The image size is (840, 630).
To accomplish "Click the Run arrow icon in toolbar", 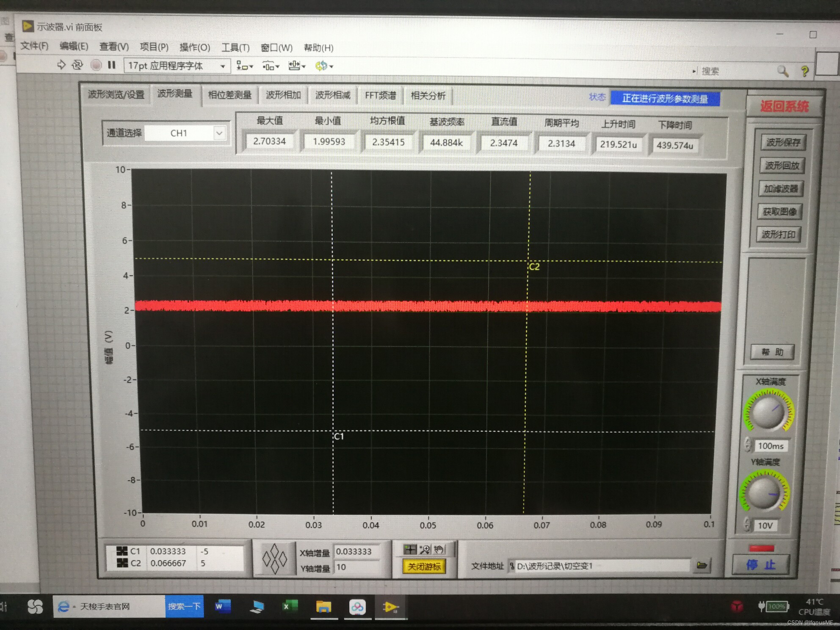I will (x=61, y=65).
